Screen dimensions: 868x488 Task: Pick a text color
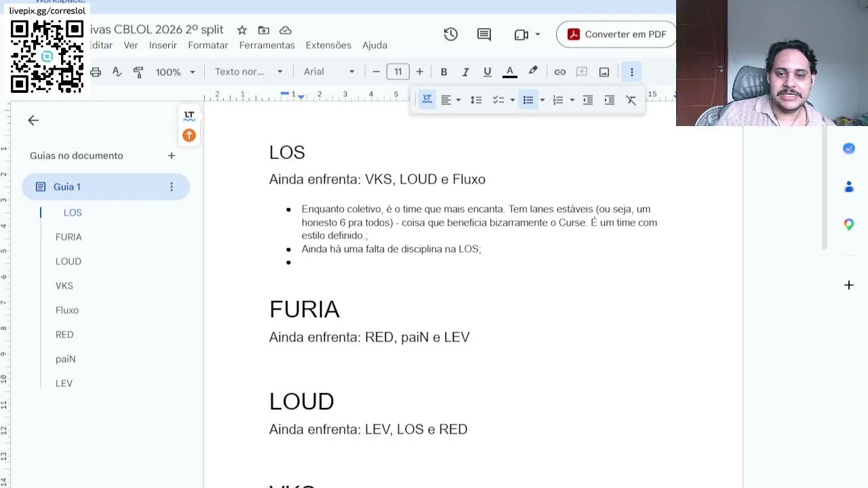[510, 72]
